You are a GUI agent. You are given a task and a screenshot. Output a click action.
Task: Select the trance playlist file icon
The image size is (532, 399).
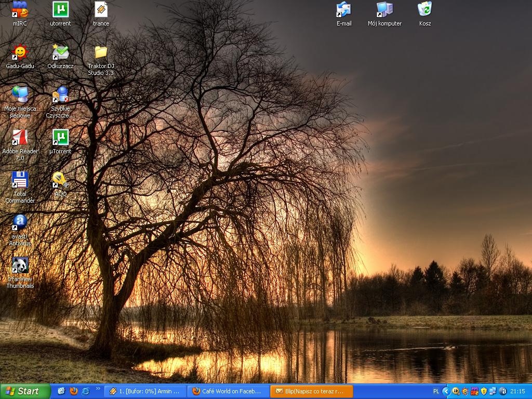point(101,9)
